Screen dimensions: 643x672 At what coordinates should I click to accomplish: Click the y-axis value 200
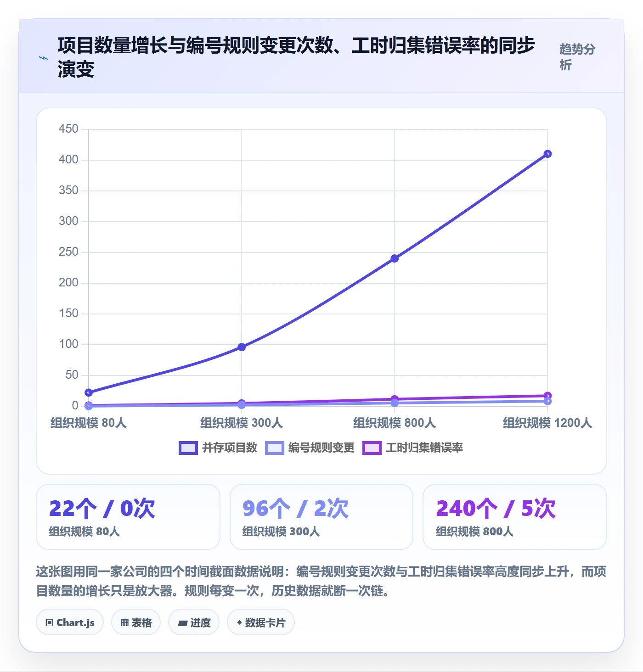coord(68,283)
